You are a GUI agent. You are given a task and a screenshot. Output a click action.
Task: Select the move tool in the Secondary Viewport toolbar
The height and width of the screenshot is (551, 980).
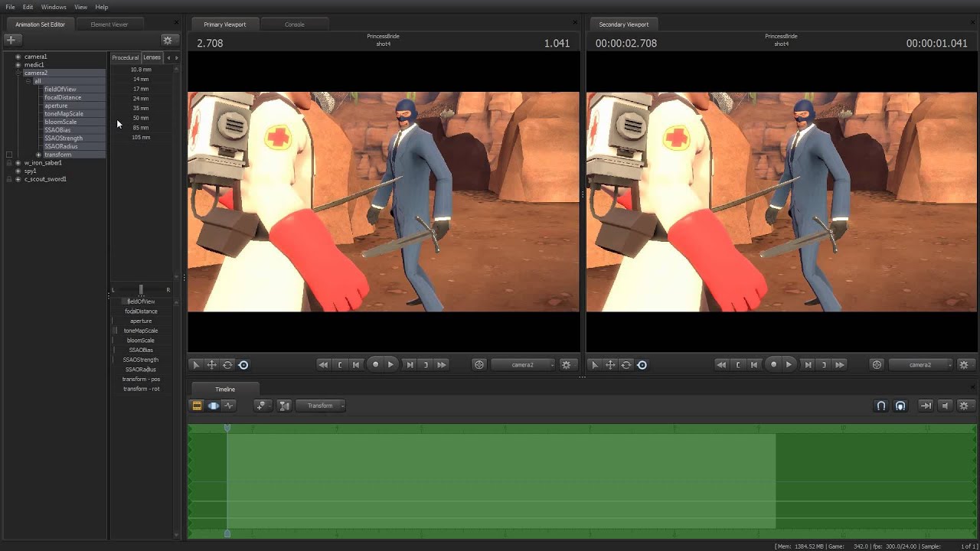click(610, 365)
